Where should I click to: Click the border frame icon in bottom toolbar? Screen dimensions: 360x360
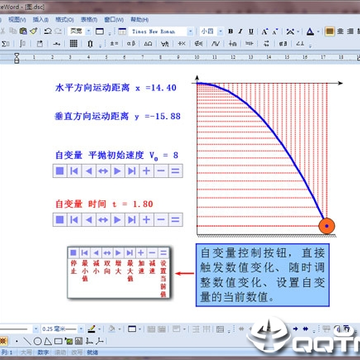pyautogui.click(x=132, y=329)
